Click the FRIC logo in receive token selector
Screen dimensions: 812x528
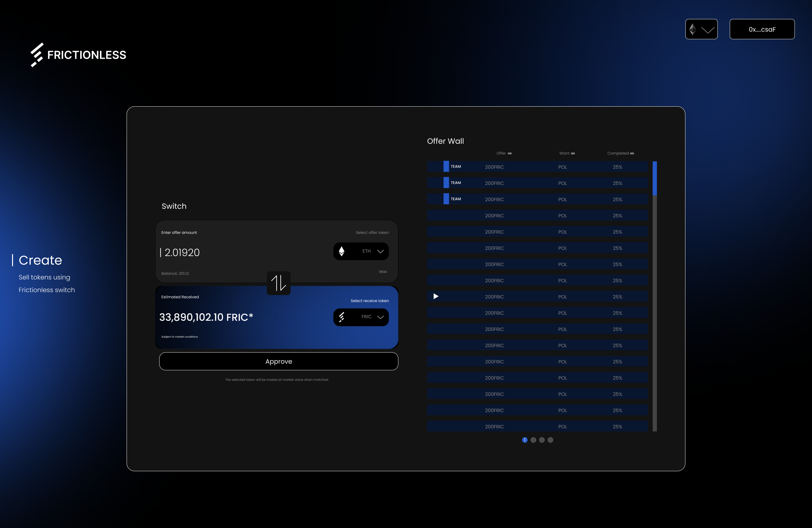pyautogui.click(x=342, y=317)
